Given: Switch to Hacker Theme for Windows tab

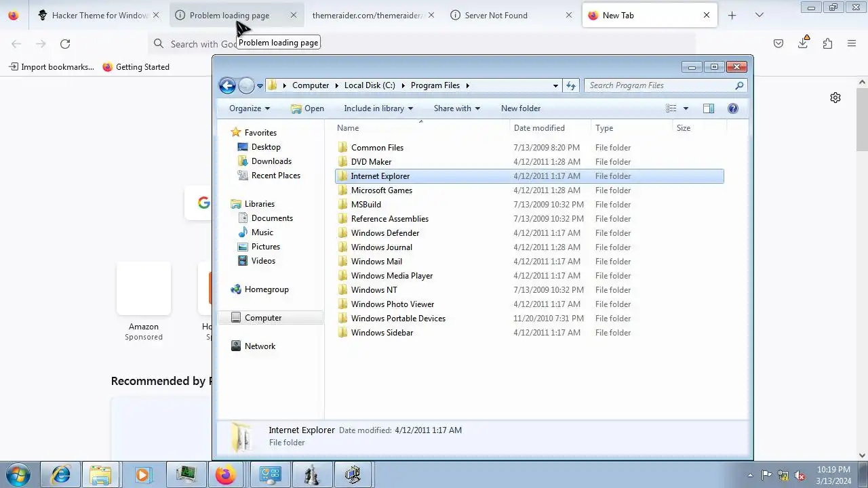Looking at the screenshot, I should tap(98, 15).
